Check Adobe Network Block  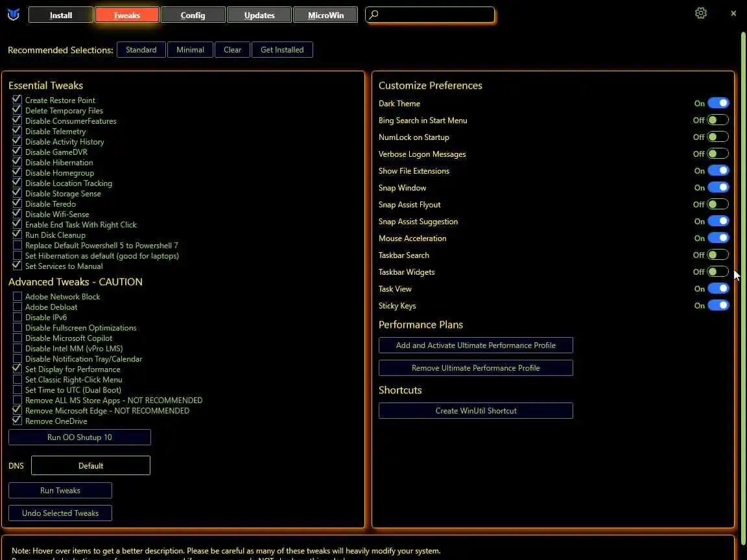pos(17,297)
